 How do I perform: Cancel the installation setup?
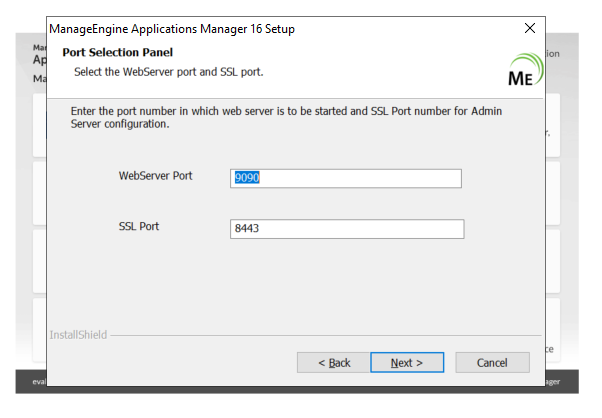point(492,362)
